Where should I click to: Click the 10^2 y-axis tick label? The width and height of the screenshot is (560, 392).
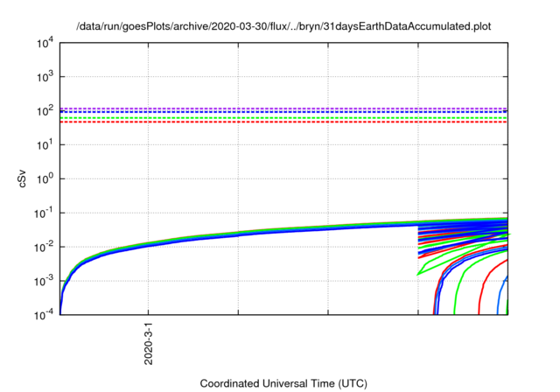coord(45,111)
